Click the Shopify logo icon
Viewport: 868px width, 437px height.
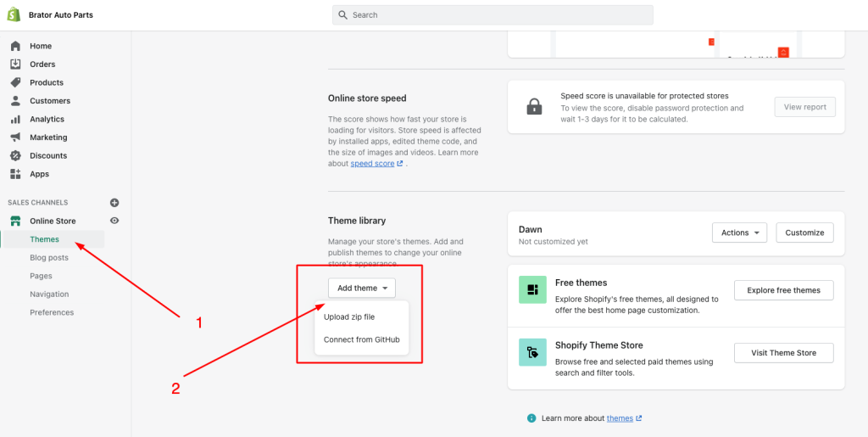[14, 14]
